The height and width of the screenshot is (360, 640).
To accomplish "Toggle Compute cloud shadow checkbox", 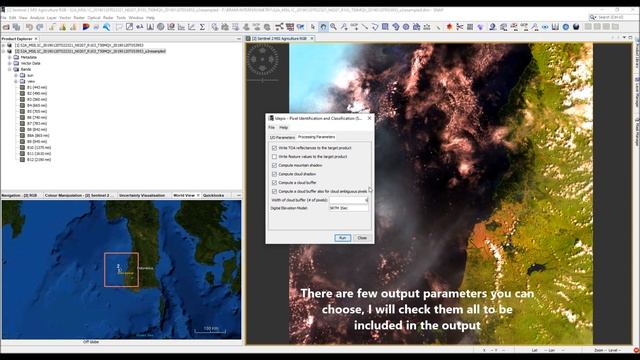I will pos(274,174).
